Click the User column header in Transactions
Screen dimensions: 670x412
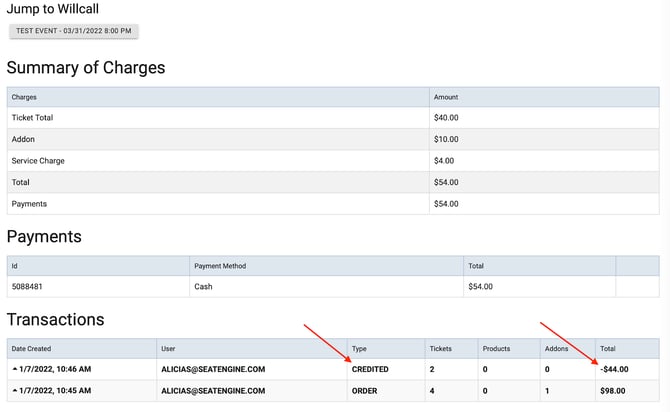point(168,349)
